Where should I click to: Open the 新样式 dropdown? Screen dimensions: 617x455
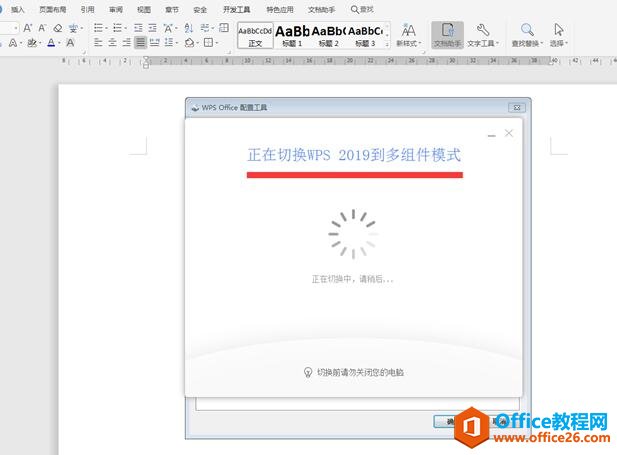click(408, 35)
